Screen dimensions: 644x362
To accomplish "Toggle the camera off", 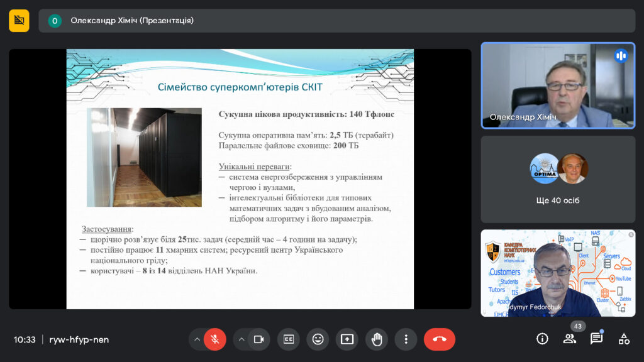I will pyautogui.click(x=258, y=339).
